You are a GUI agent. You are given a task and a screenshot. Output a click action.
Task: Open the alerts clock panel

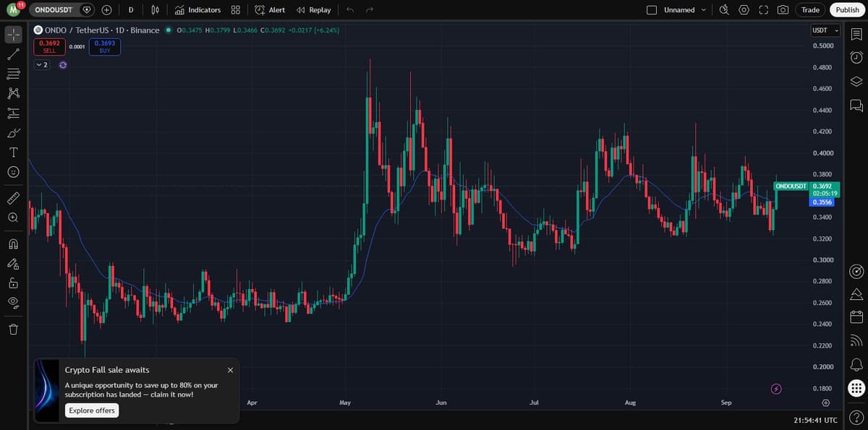tap(856, 58)
